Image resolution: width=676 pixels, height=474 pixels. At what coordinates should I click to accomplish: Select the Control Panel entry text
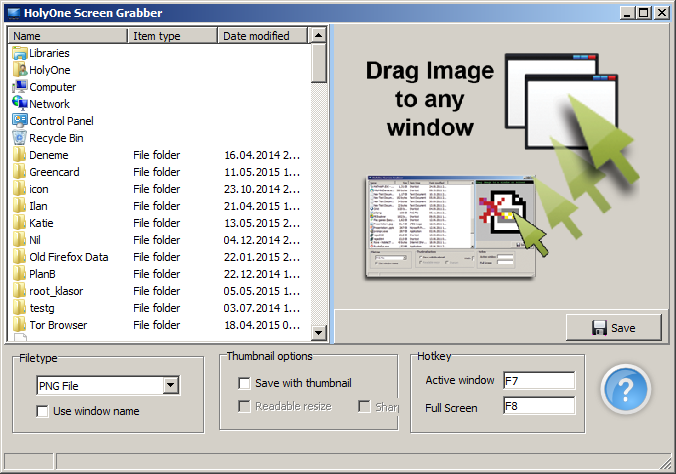pos(61,121)
